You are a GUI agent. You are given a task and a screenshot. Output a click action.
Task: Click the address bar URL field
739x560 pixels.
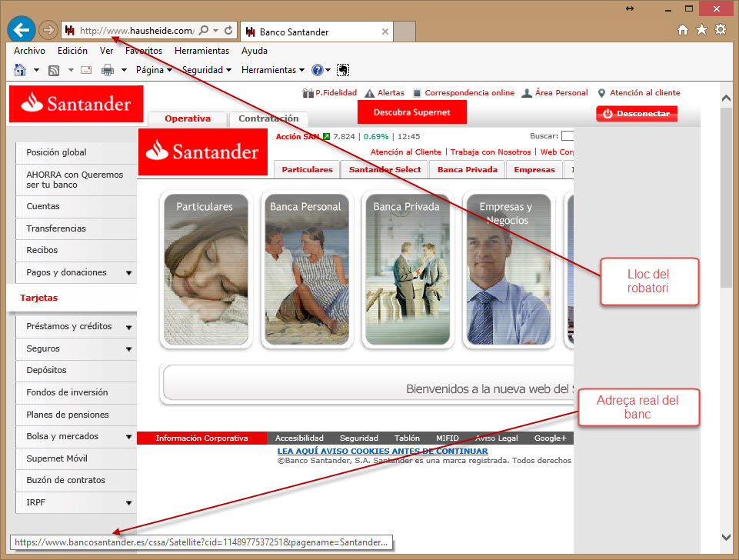point(137,31)
